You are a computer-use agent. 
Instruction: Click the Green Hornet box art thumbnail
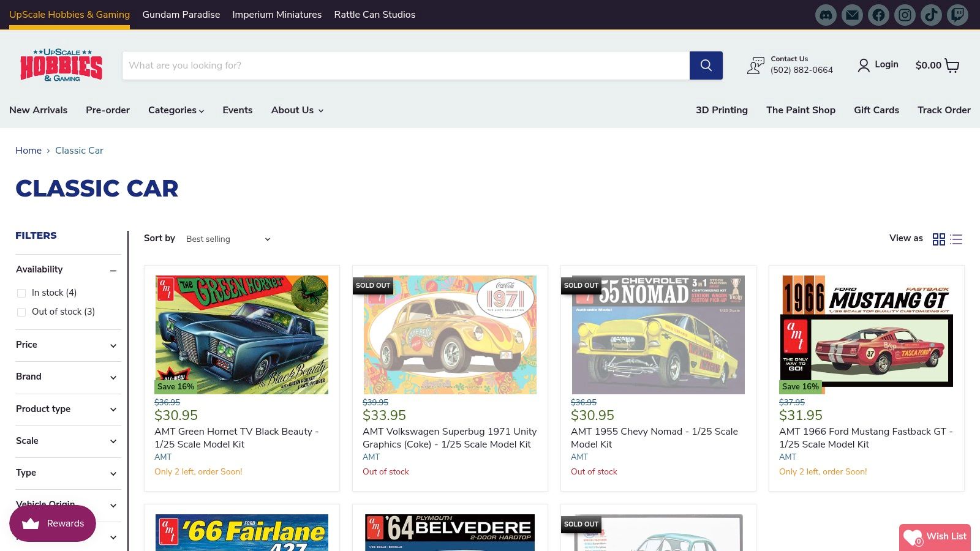click(242, 335)
